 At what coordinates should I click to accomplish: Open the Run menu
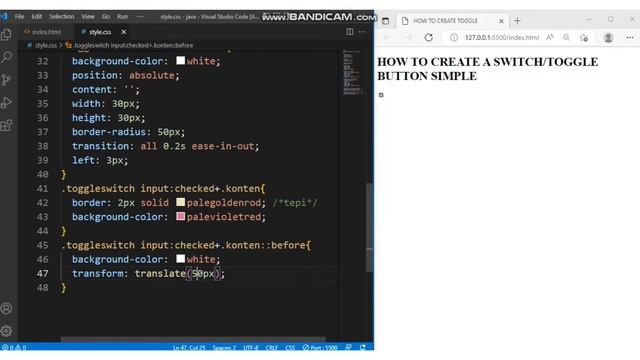[122, 17]
